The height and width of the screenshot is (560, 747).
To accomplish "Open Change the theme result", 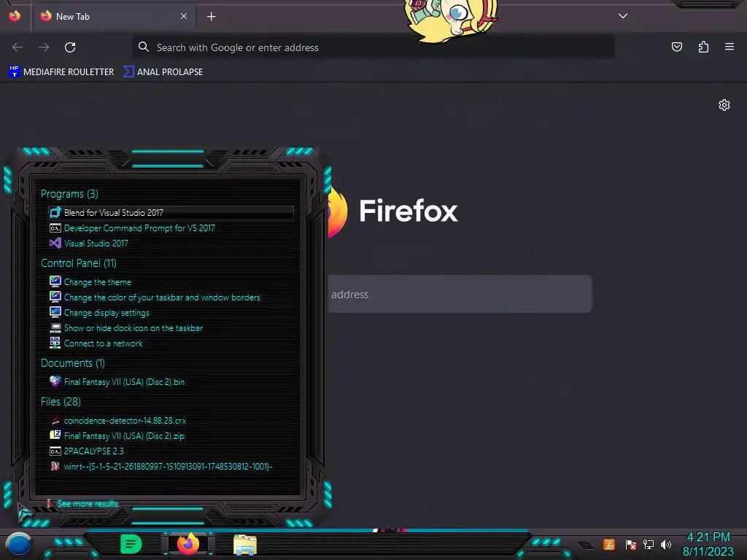I will [x=97, y=282].
